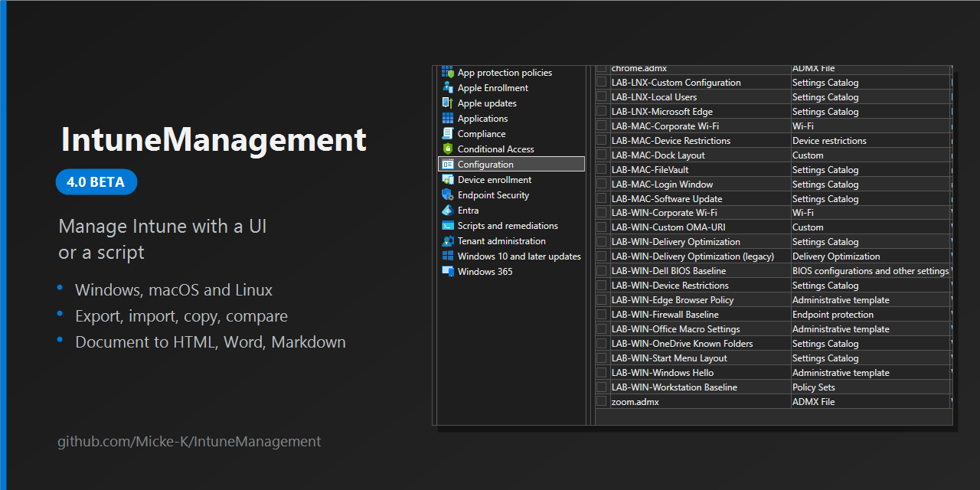Open the Scripts and remediations icon

[448, 225]
